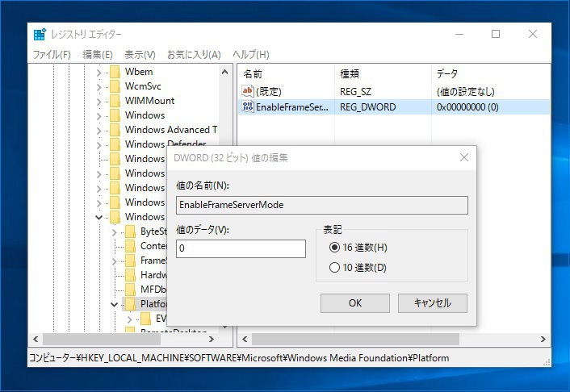The height and width of the screenshot is (392, 570).
Task: Confirm the DWORD edit with OK
Action: pos(355,303)
